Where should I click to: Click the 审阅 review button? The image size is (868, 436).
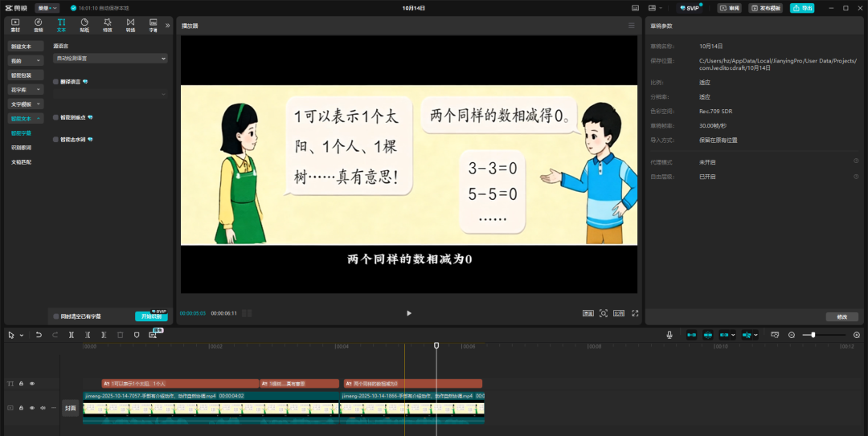tap(730, 8)
